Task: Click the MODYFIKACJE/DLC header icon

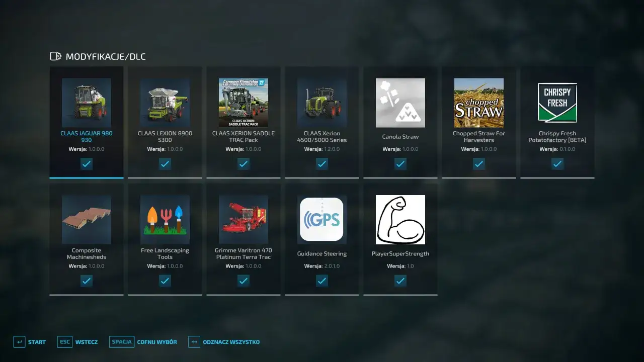Action: [55, 56]
